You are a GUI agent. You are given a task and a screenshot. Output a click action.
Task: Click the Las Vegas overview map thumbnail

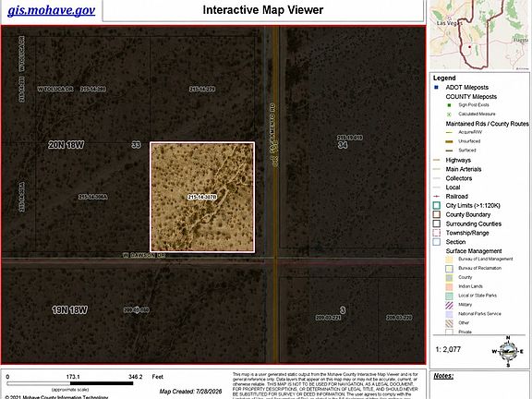479,35
